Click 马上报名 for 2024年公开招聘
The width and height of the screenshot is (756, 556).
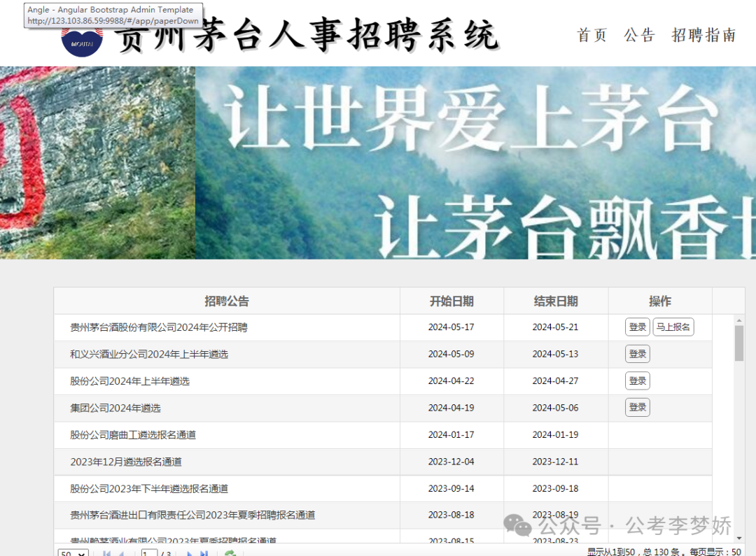[673, 327]
